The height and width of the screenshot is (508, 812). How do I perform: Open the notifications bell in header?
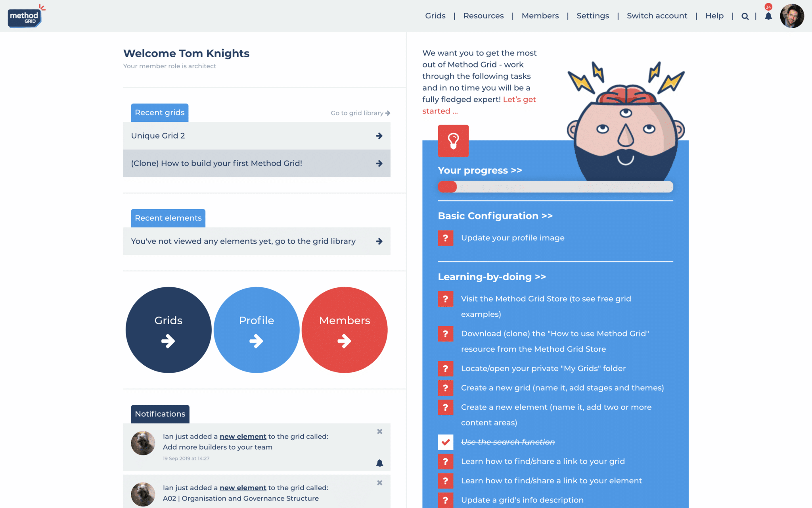[x=768, y=16]
